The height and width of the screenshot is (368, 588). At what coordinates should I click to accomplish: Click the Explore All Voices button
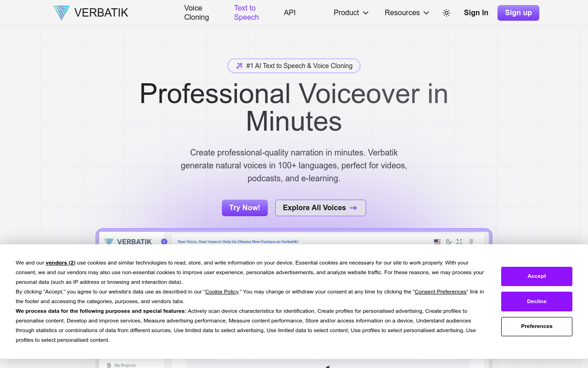click(x=321, y=208)
